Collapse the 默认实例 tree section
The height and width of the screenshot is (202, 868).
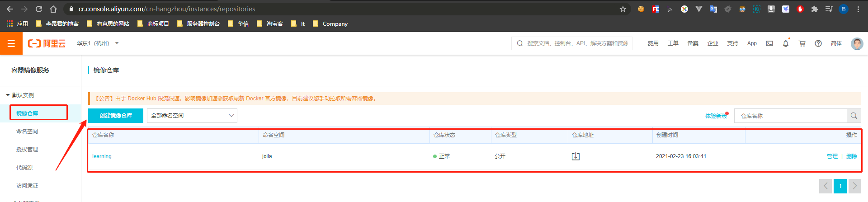(x=8, y=95)
